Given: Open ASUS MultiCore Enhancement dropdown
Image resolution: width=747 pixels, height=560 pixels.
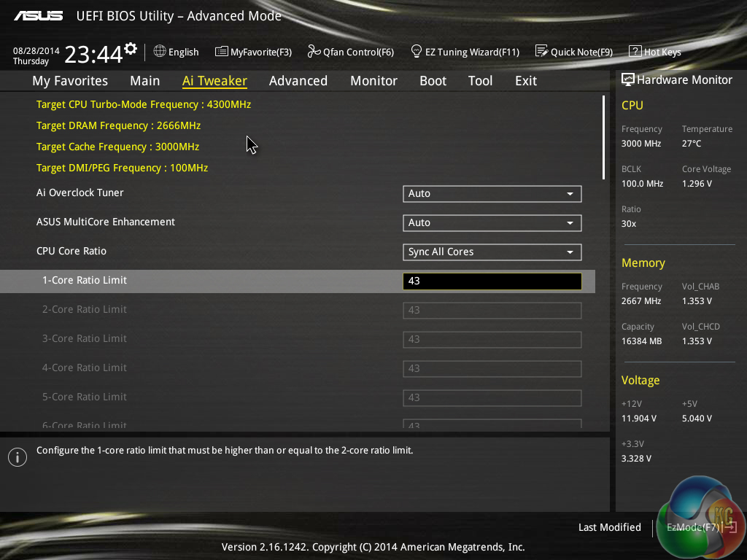Looking at the screenshot, I should coord(492,223).
